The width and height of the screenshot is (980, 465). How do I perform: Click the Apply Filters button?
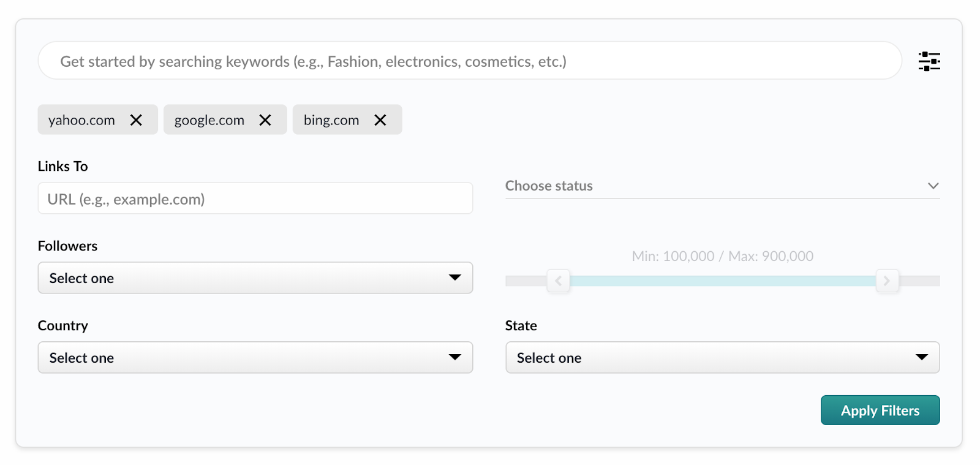pyautogui.click(x=880, y=410)
